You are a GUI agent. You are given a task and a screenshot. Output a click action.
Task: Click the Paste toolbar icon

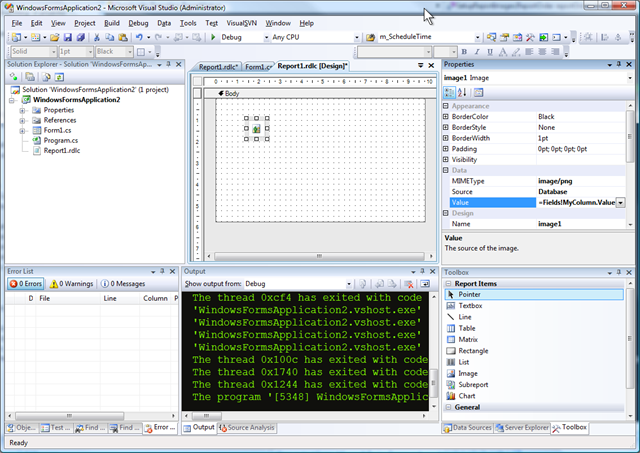tap(122, 38)
